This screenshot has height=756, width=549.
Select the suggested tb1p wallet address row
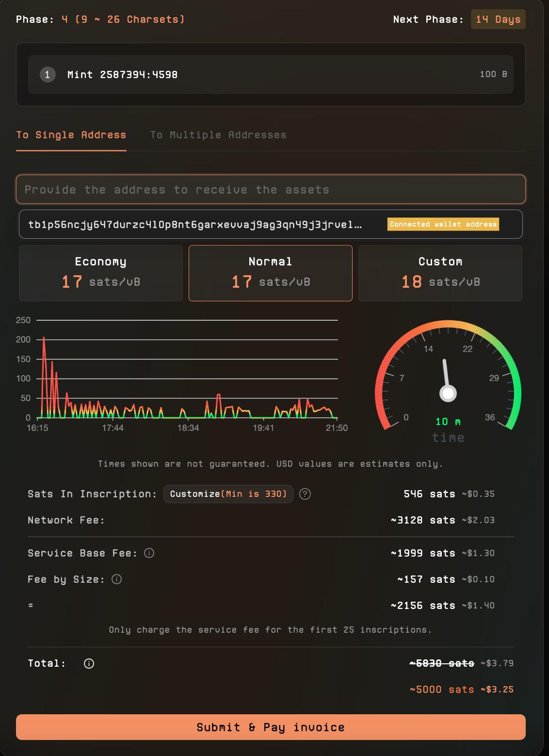pyautogui.click(x=195, y=224)
